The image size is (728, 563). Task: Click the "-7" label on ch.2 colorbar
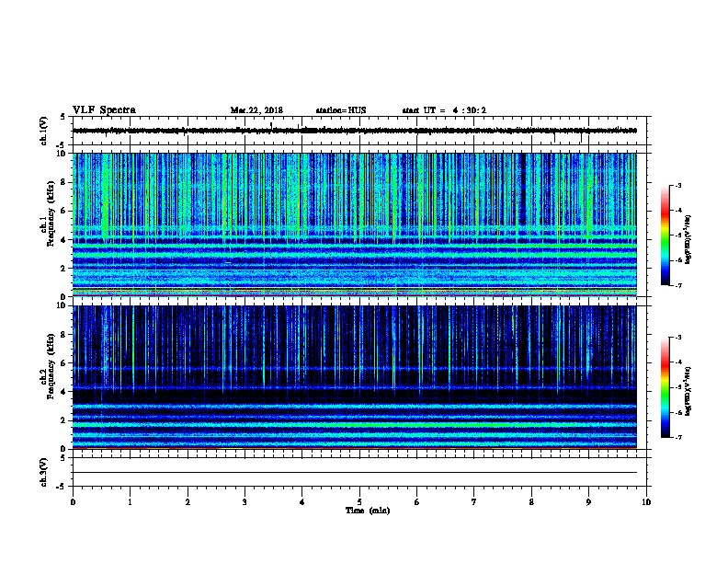click(x=677, y=437)
